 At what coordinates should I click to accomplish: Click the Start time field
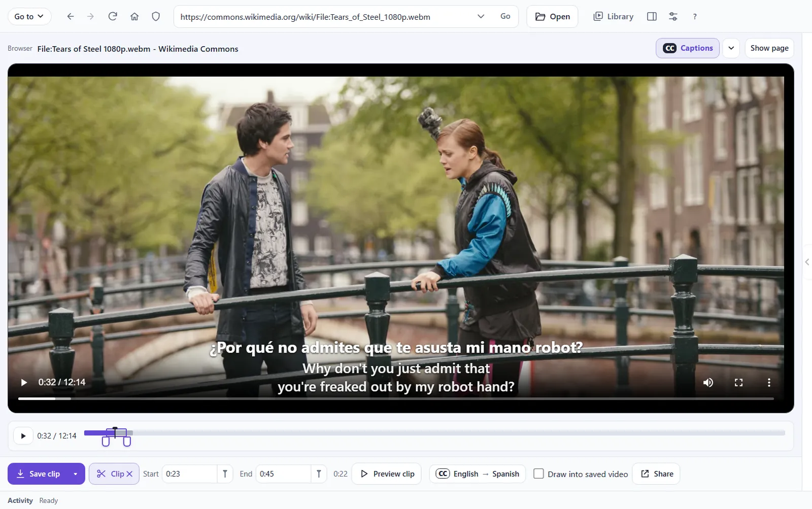click(190, 474)
